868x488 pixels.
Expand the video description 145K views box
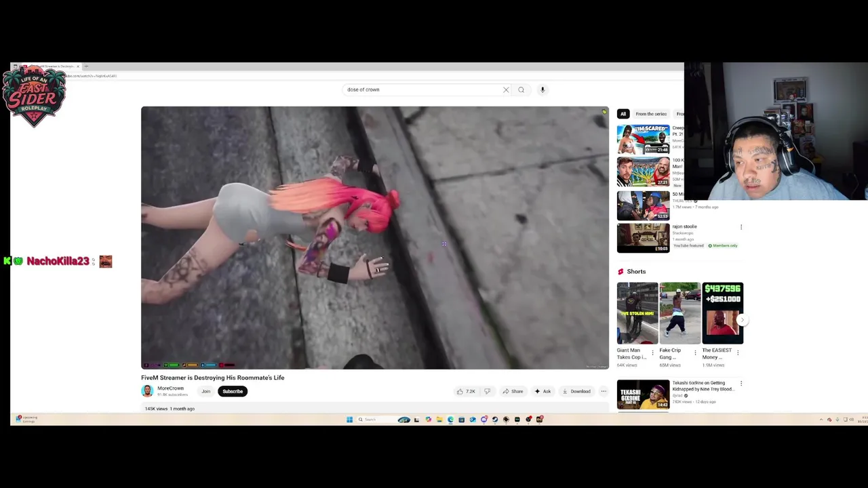pos(375,409)
